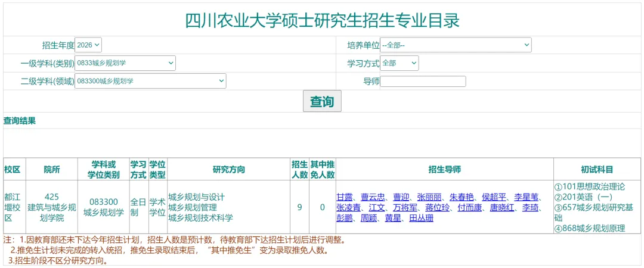644x268 pixels.
Task: Open advisor link 张丽丽
Action: pos(429,197)
